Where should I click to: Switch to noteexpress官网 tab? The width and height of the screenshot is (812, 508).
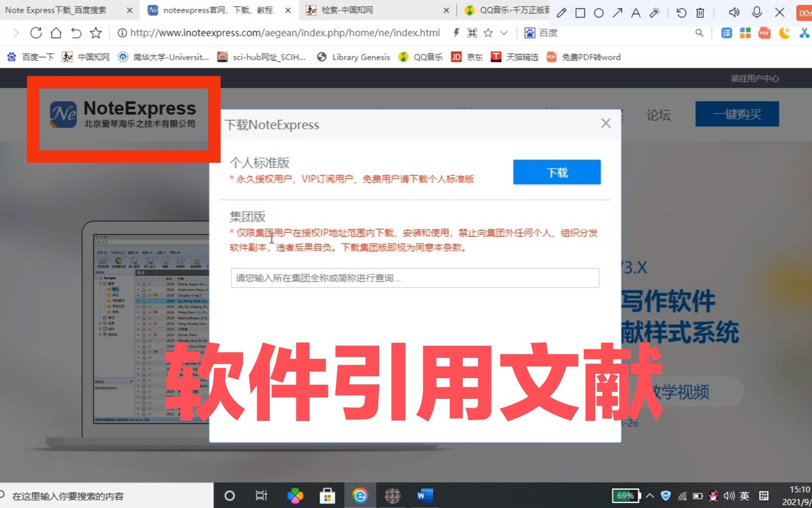219,10
